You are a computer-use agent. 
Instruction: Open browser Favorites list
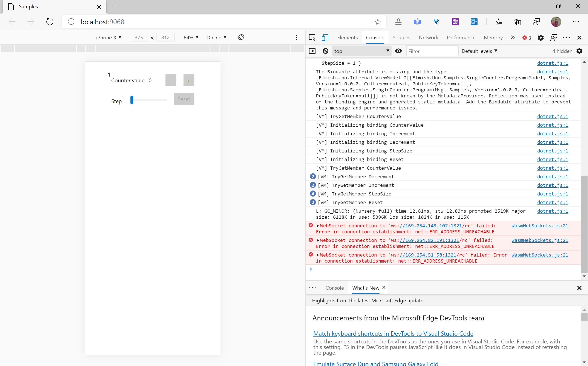[499, 22]
